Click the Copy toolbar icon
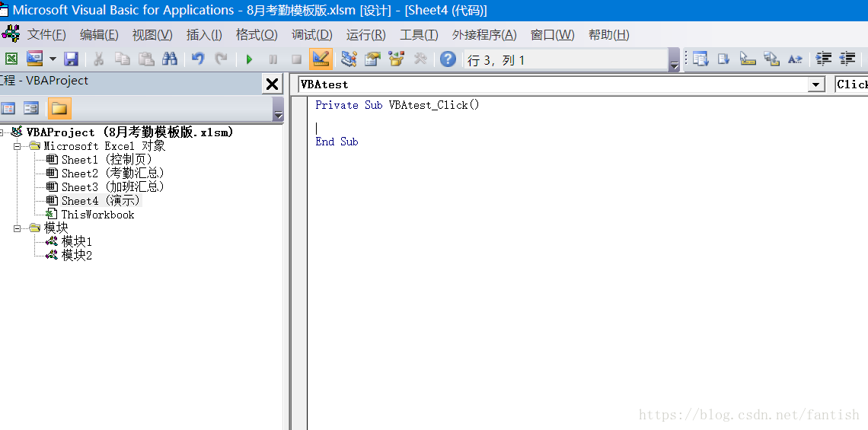The width and height of the screenshot is (868, 430). click(122, 59)
